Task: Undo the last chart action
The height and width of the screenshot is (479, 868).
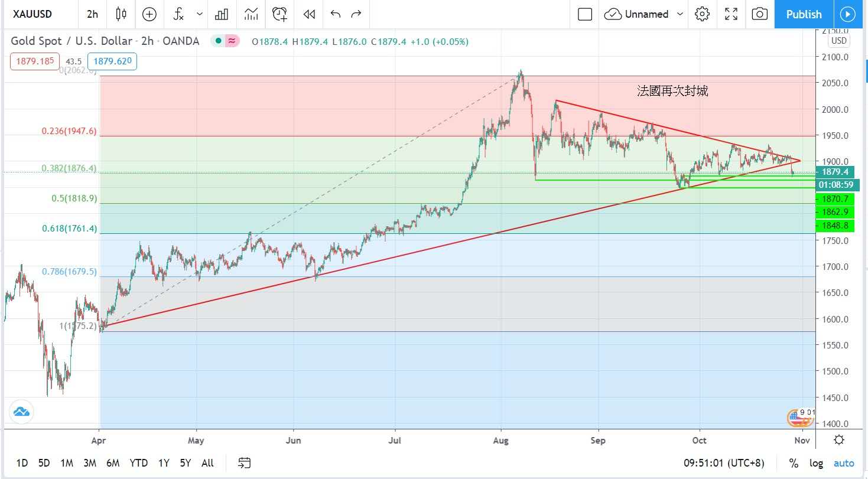Action: pos(336,14)
